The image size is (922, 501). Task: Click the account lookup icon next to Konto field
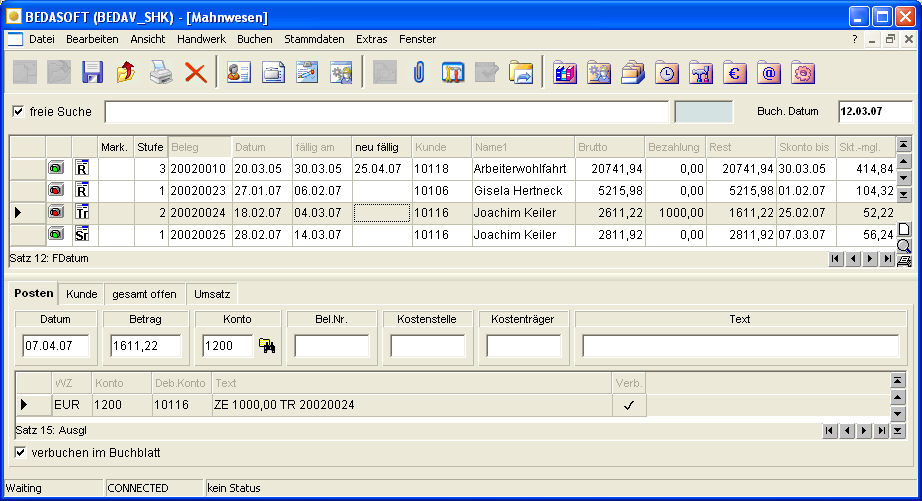click(x=267, y=346)
